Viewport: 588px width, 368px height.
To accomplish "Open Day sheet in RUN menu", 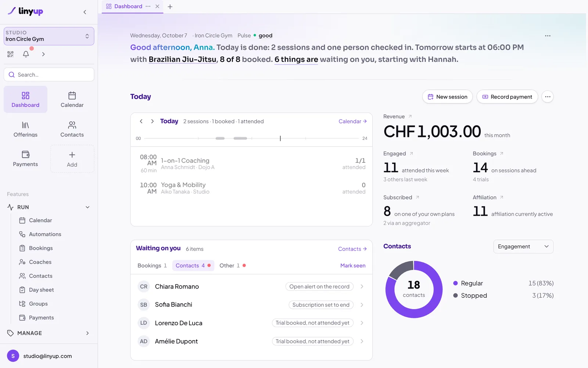I will 42,290.
